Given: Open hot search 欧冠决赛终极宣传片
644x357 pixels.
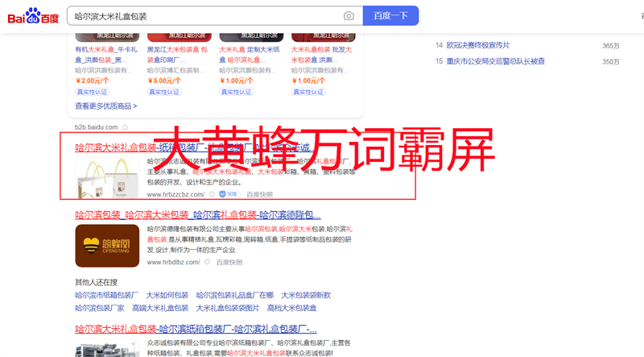Looking at the screenshot, I should click(x=478, y=45).
